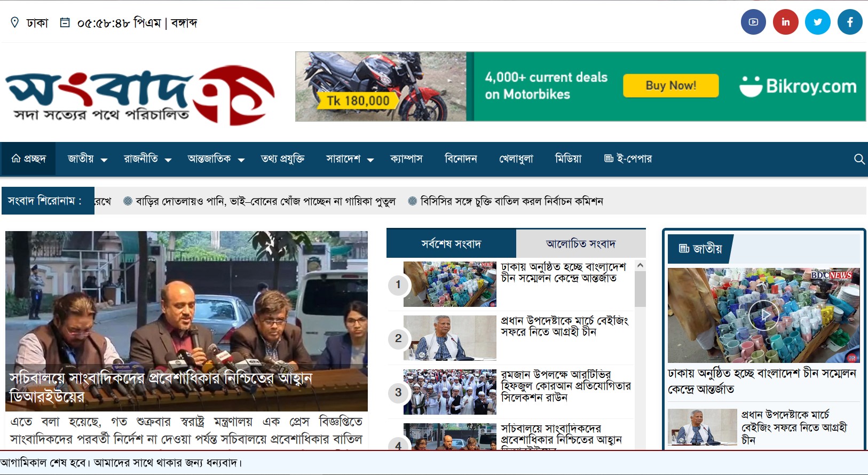Click the calendar date icon
The height and width of the screenshot is (475, 868).
65,22
